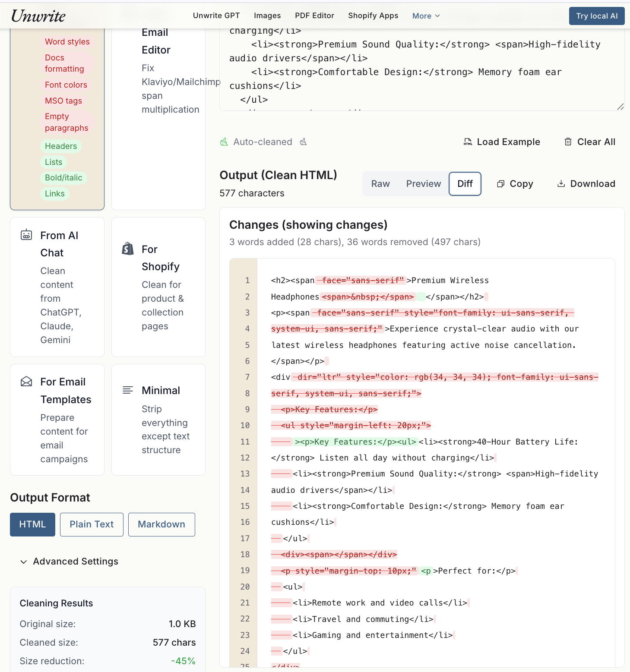Click the Original size 1.0 KB value
The image size is (630, 672).
182,624
